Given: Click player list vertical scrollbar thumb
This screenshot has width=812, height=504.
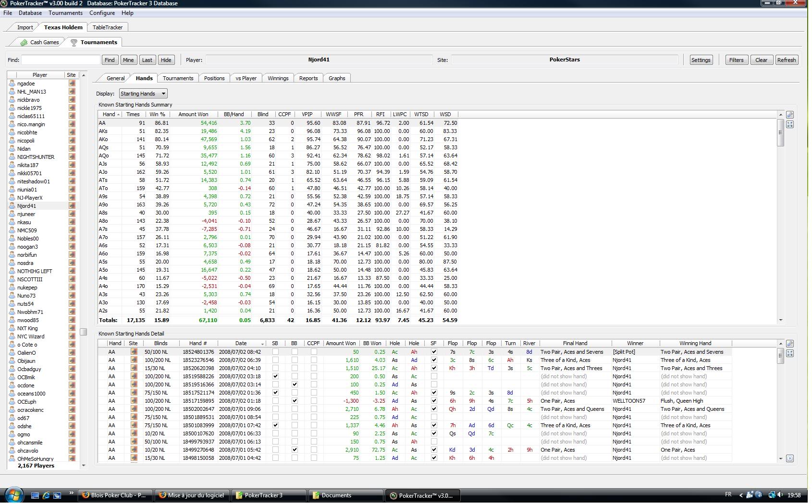Looking at the screenshot, I should tap(84, 332).
